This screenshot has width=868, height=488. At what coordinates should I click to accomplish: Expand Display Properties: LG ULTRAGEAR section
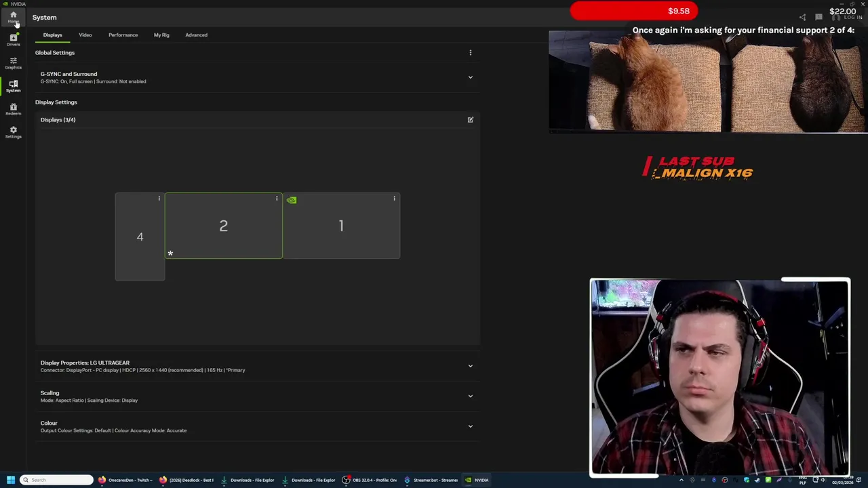[257, 366]
